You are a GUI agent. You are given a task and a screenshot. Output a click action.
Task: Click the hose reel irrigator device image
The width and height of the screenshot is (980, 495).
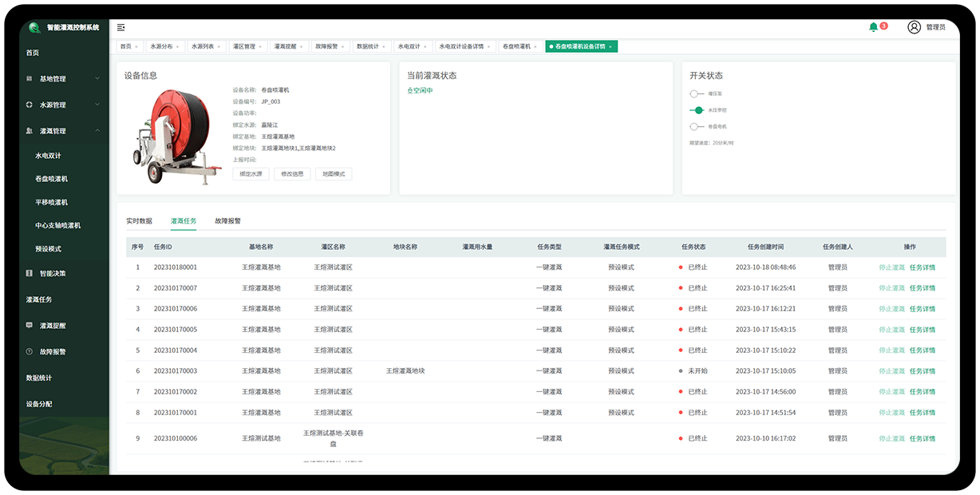click(171, 134)
